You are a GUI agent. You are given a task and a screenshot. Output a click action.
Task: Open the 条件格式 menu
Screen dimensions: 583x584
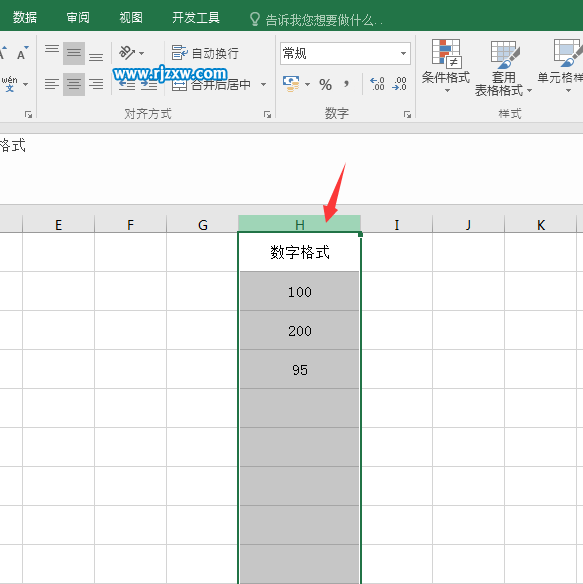446,66
